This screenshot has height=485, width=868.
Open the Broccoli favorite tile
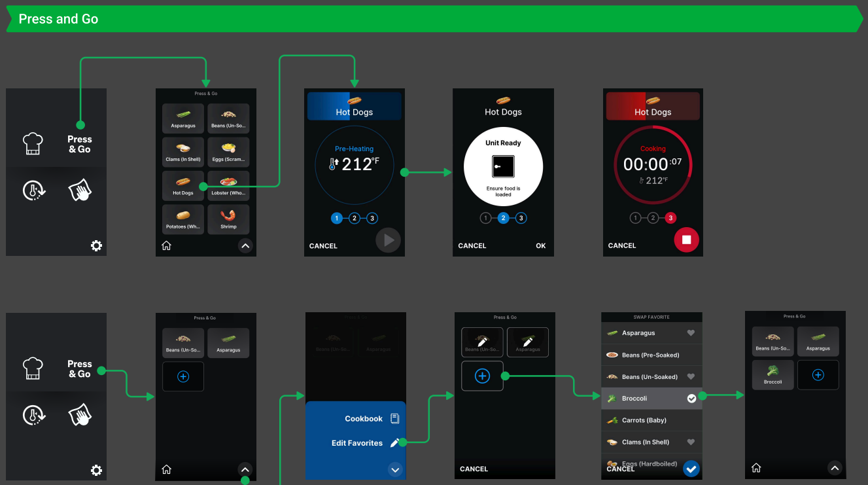773,375
